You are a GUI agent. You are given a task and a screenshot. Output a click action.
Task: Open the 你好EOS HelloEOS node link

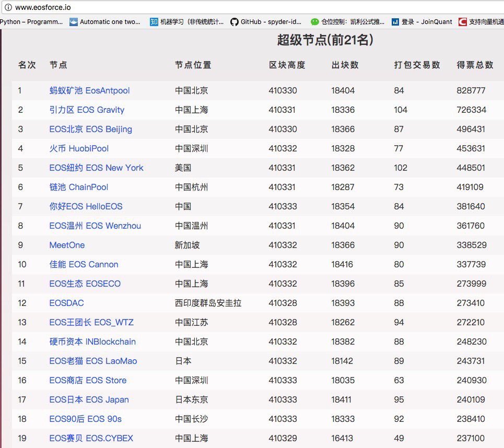86,206
